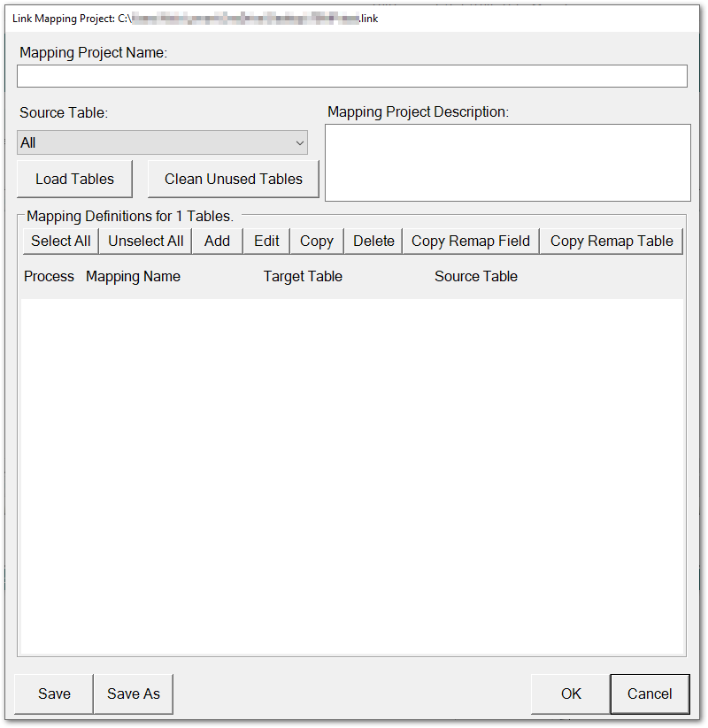Dismiss the dialog with Cancel
This screenshot has height=728, width=708.
pos(650,694)
